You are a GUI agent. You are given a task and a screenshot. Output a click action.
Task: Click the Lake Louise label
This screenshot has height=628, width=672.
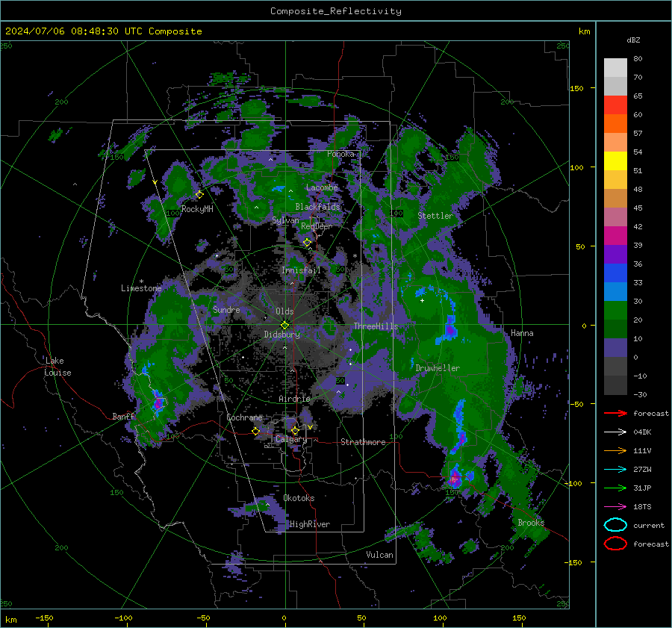point(57,367)
